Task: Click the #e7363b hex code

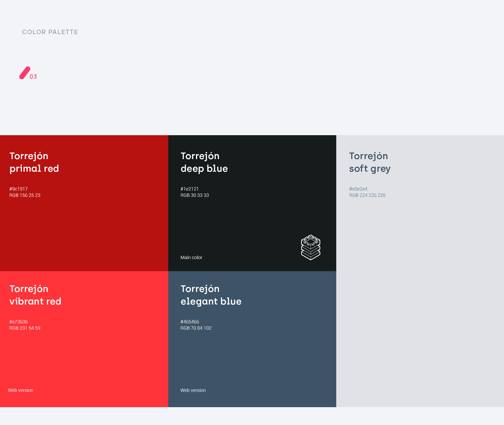Action: pos(18,322)
